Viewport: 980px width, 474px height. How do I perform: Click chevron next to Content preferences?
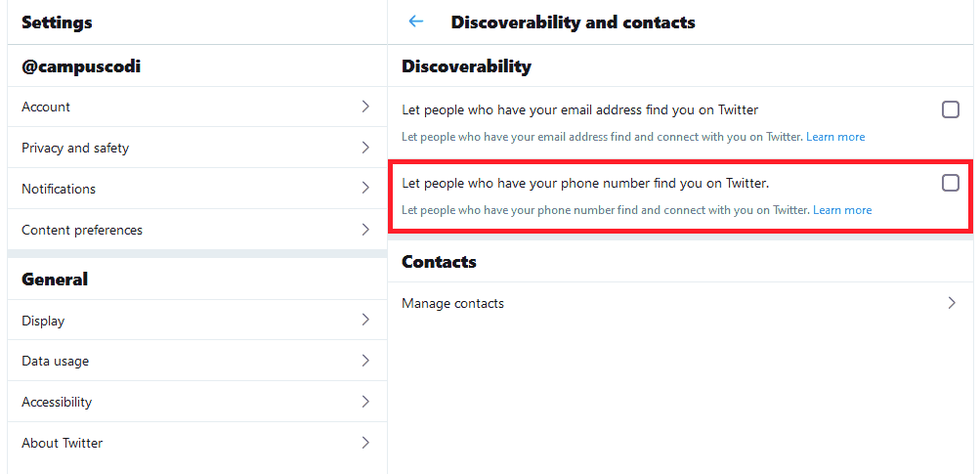[x=365, y=230]
